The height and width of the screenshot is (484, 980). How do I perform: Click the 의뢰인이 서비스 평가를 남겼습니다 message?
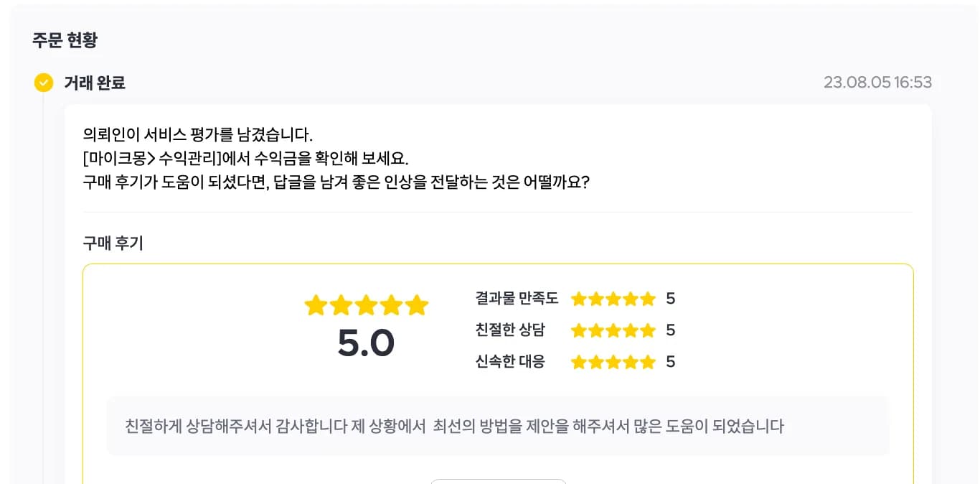(198, 134)
